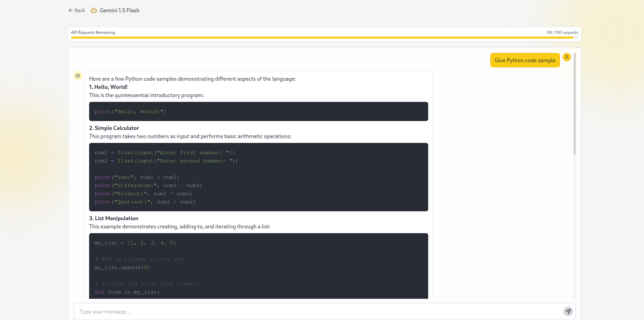Click the print("Difference:") code line
Screen dimensions: 644x320
pos(148,185)
